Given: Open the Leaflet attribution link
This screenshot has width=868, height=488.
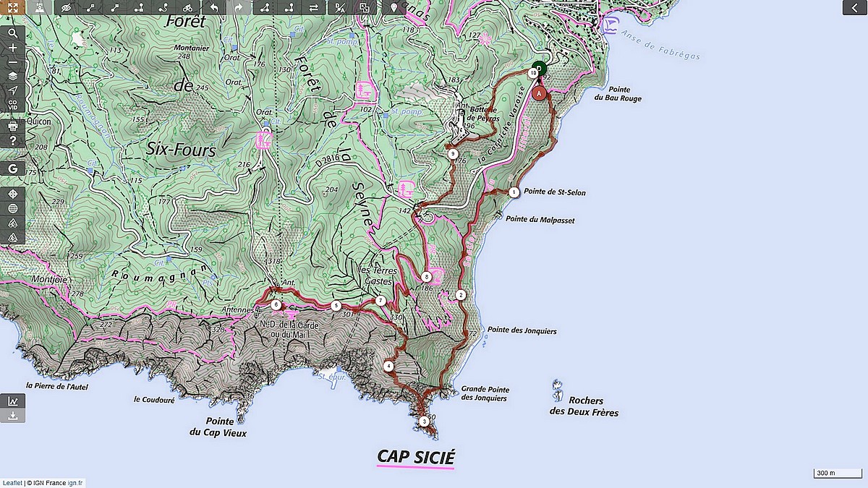Looking at the screenshot, I should pyautogui.click(x=11, y=483).
